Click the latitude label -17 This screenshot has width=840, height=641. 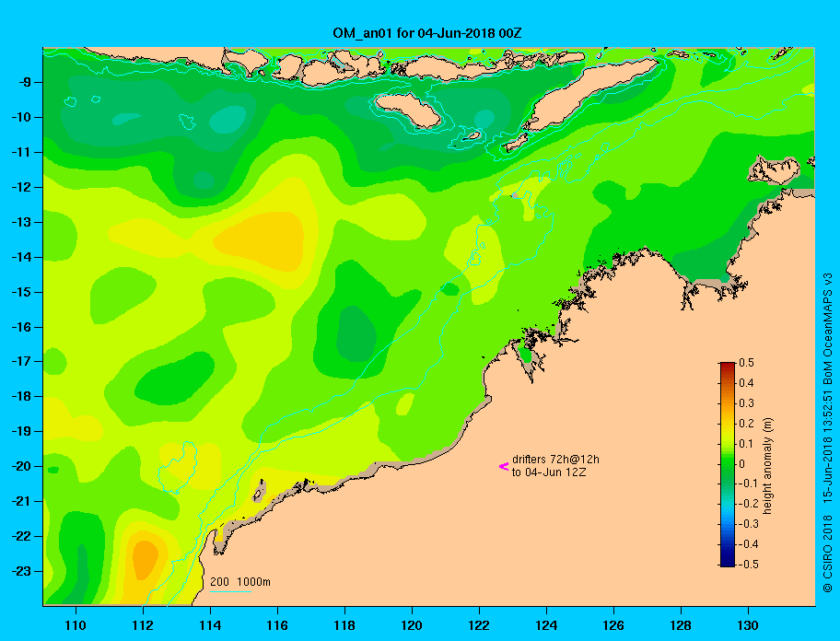point(21,361)
